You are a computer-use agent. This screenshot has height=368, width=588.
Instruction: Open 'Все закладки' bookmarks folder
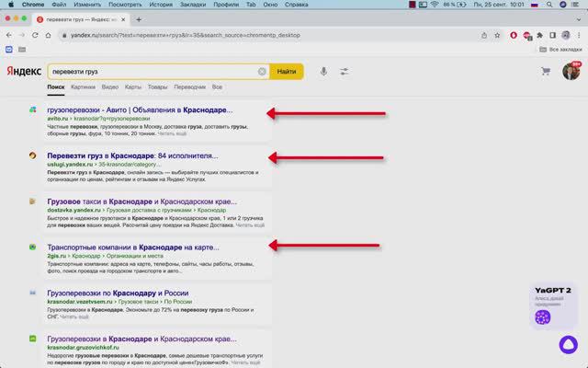coord(560,49)
